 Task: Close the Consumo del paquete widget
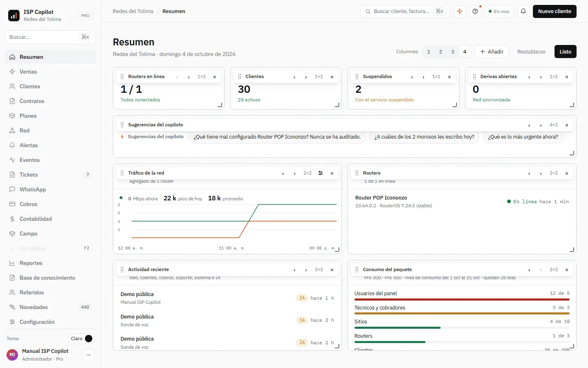567,270
